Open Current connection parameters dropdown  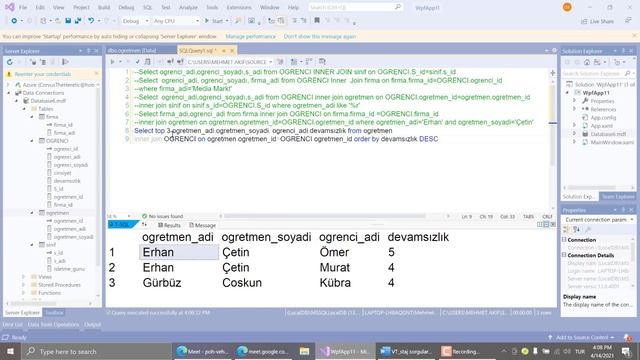pos(598,220)
